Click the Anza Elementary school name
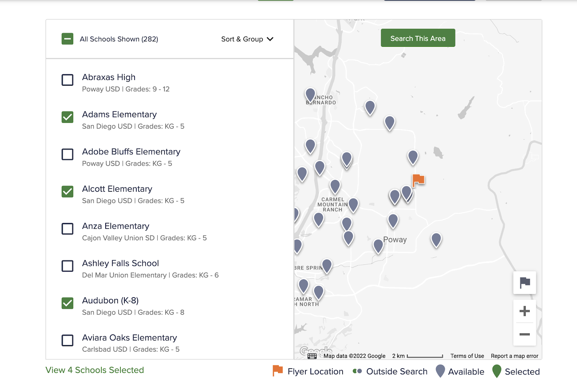577x392 pixels. click(116, 226)
